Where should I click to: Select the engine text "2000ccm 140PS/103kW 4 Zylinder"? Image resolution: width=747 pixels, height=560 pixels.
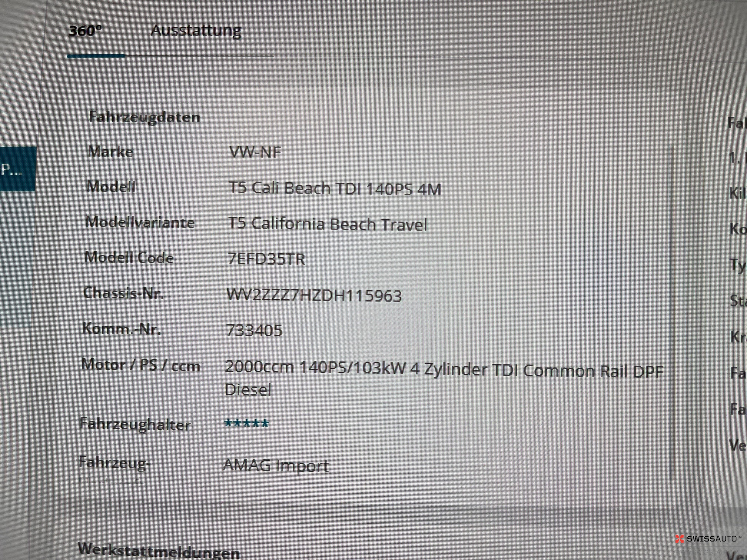[x=356, y=369]
